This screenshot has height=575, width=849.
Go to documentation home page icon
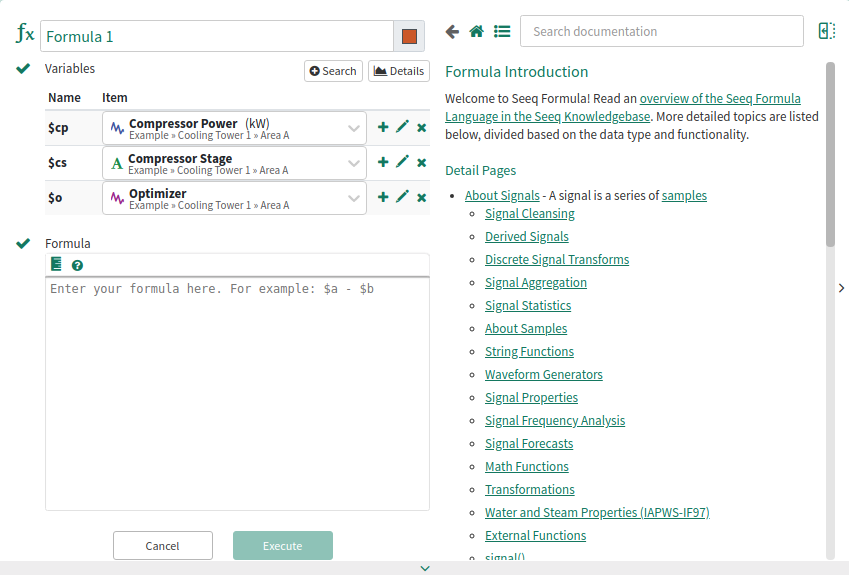point(477,32)
